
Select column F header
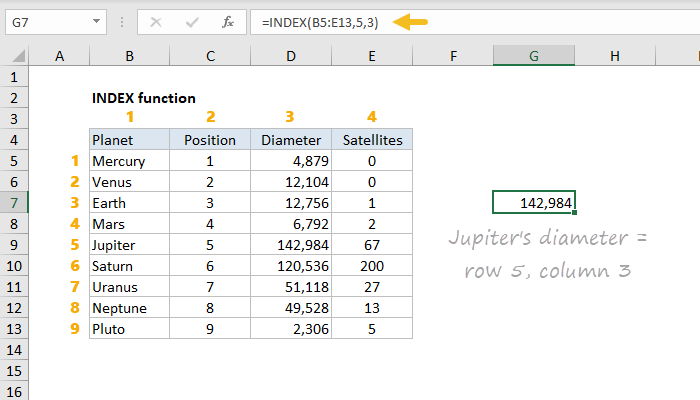point(453,56)
